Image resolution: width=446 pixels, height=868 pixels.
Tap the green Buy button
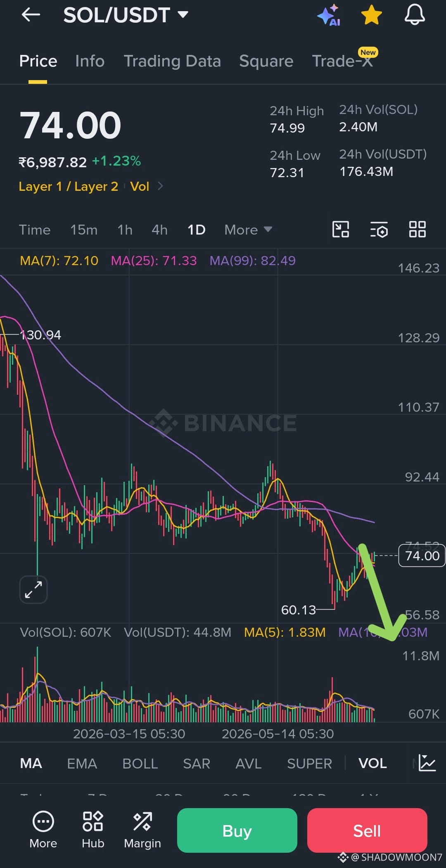pyautogui.click(x=237, y=830)
